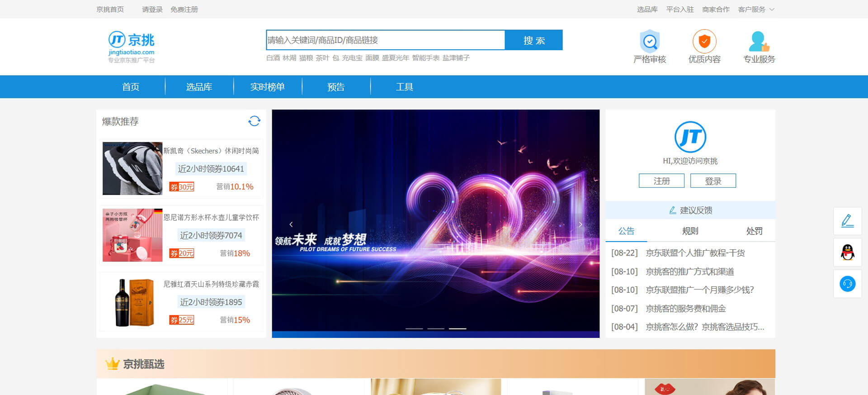Click the refresh icon in 爆款推荐
The width and height of the screenshot is (868, 395).
254,121
